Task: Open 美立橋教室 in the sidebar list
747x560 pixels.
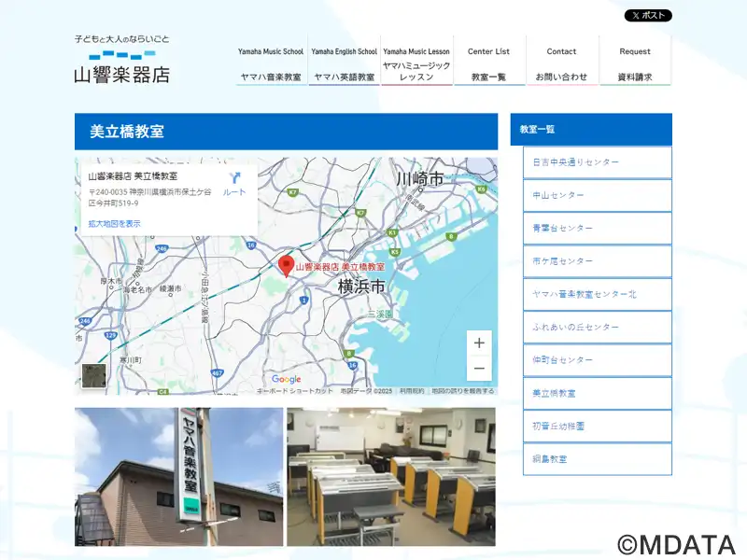Action: (x=598, y=393)
